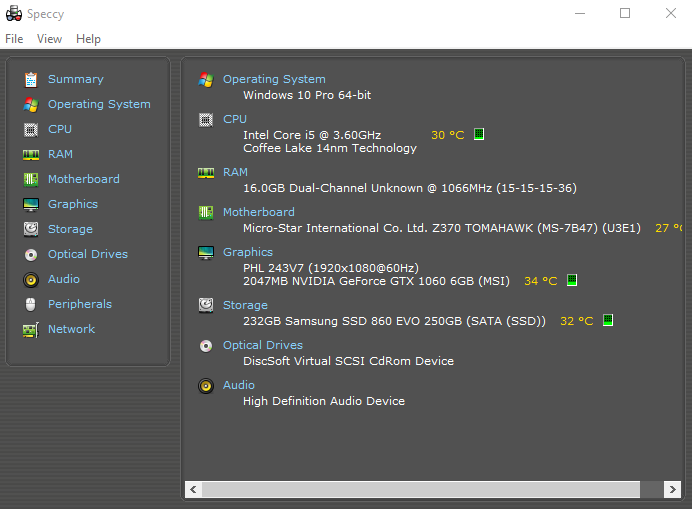Click the Audio speaker icon in sidebar
Viewport: 692px width, 509px height.
click(31, 280)
